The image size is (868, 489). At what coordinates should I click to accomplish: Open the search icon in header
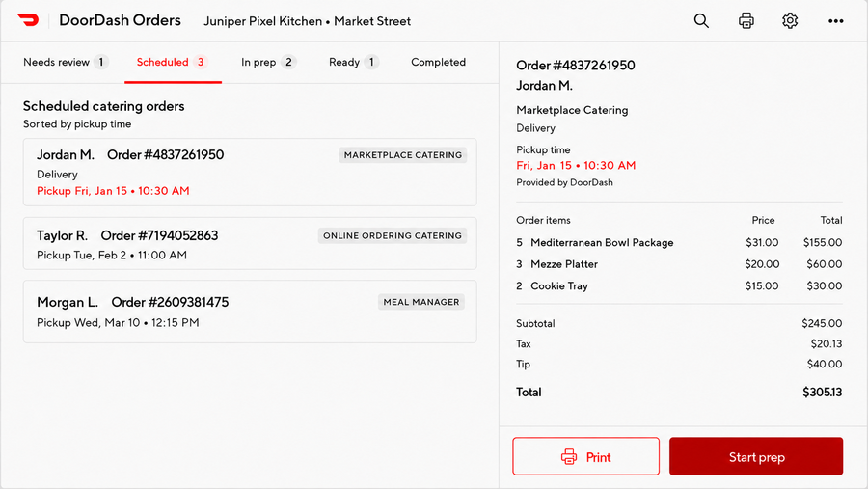tap(701, 20)
